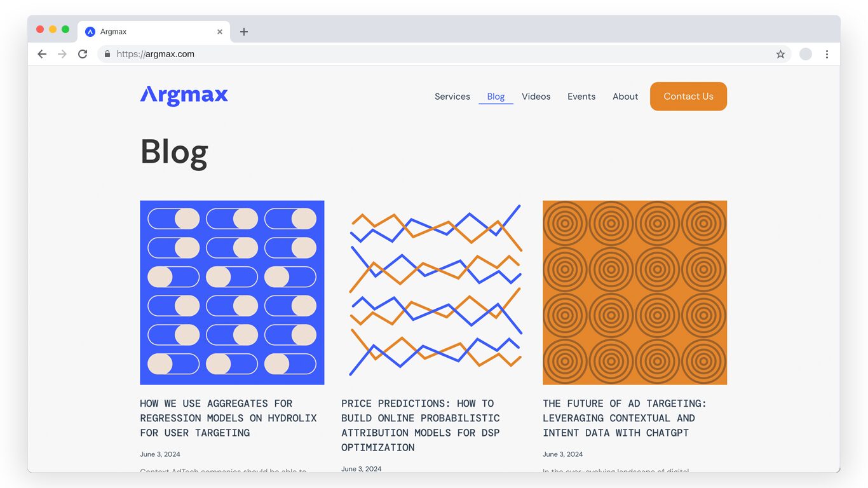The height and width of the screenshot is (488, 868).
Task: Open the browser three-dot menu
Action: click(x=827, y=54)
